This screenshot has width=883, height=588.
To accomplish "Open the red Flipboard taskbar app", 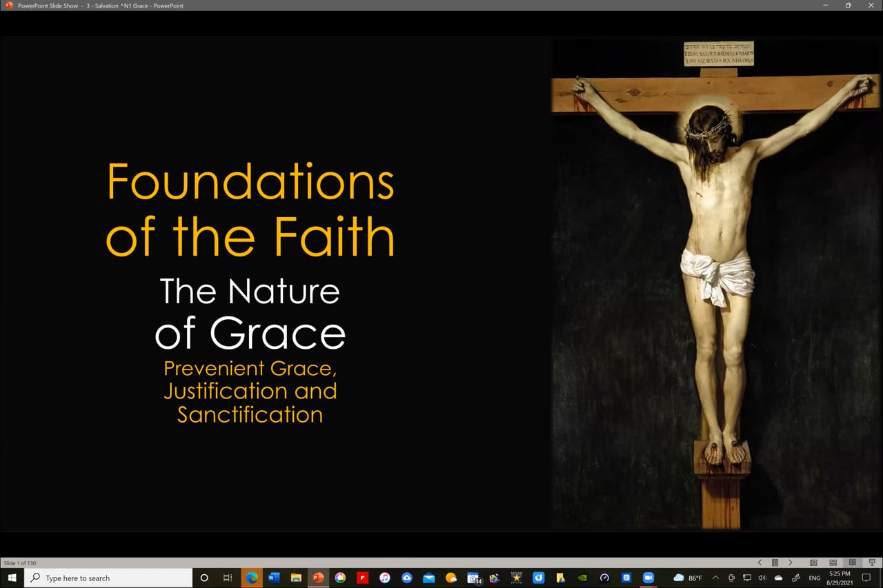I will tap(362, 578).
